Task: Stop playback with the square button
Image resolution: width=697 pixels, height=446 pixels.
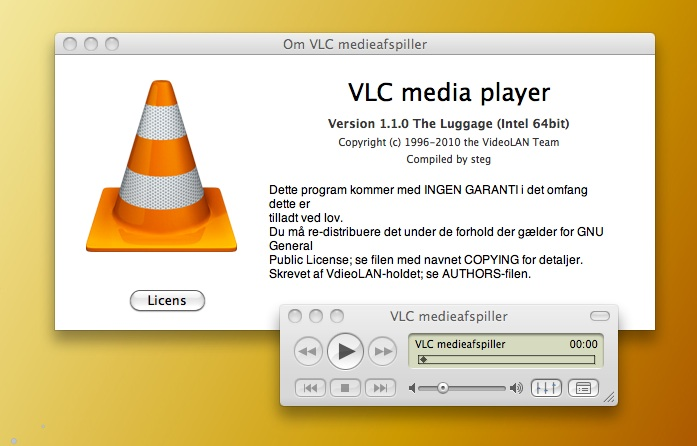Action: 345,388
